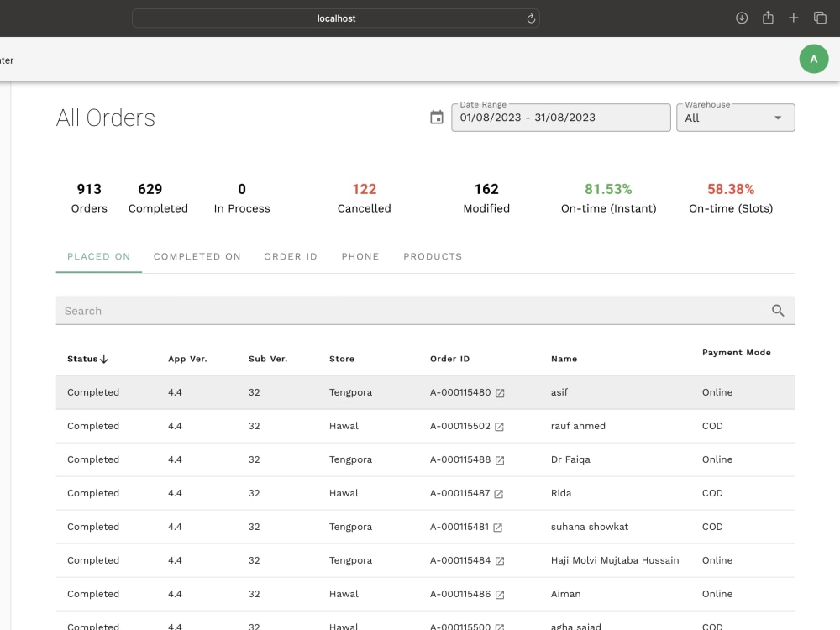Open a new browser tab
840x630 pixels.
tap(794, 18)
